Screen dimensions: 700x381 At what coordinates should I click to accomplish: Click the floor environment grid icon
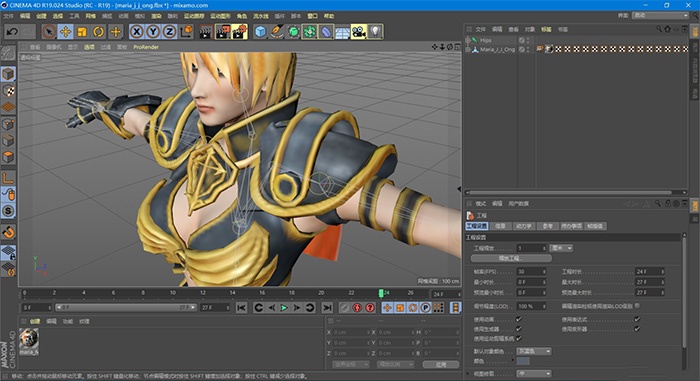(x=342, y=32)
